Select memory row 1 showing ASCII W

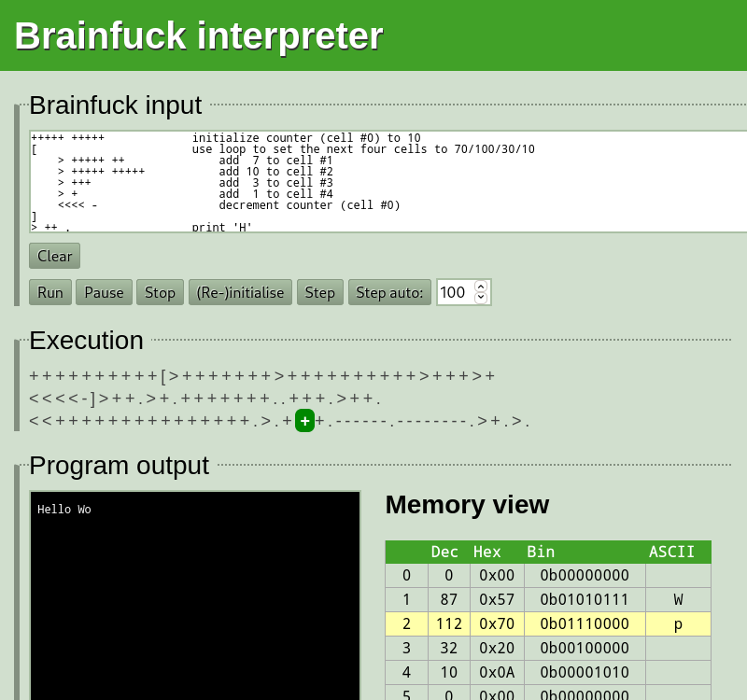coord(547,599)
